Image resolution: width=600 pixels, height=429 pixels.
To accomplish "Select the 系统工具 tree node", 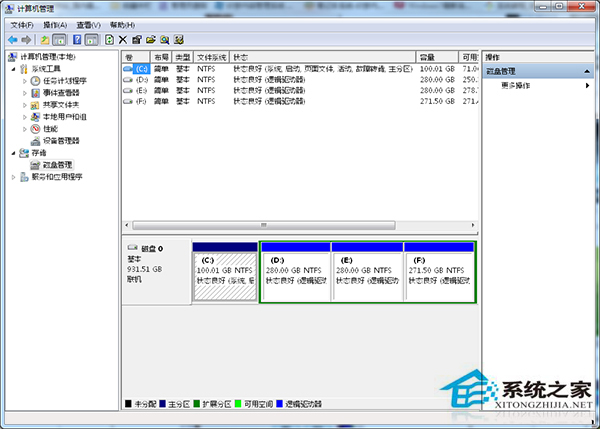I will pyautogui.click(x=46, y=69).
